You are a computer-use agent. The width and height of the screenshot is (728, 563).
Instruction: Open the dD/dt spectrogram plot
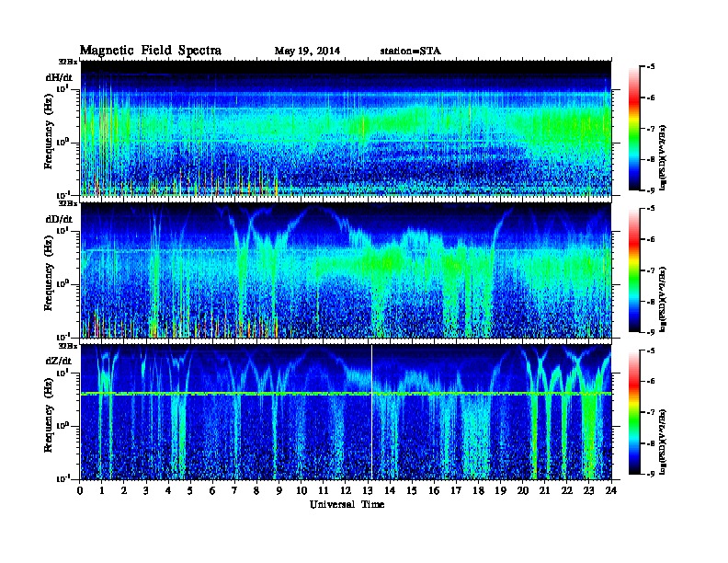tap(346, 270)
